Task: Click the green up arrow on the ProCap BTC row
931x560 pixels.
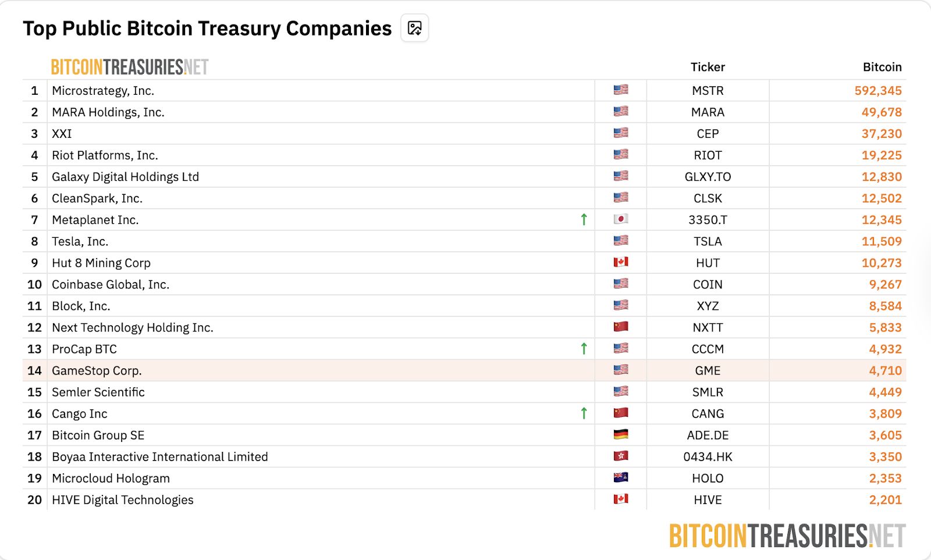Action: [x=584, y=348]
